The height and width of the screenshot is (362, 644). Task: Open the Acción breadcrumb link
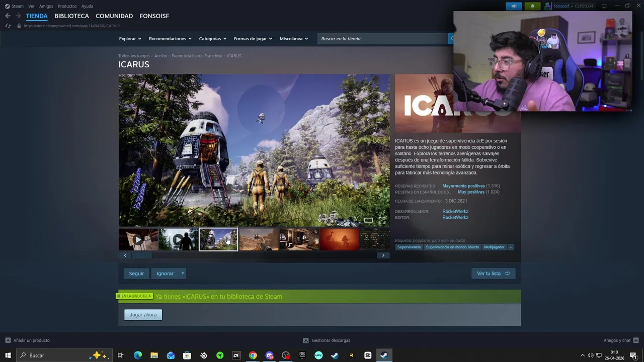[160, 56]
